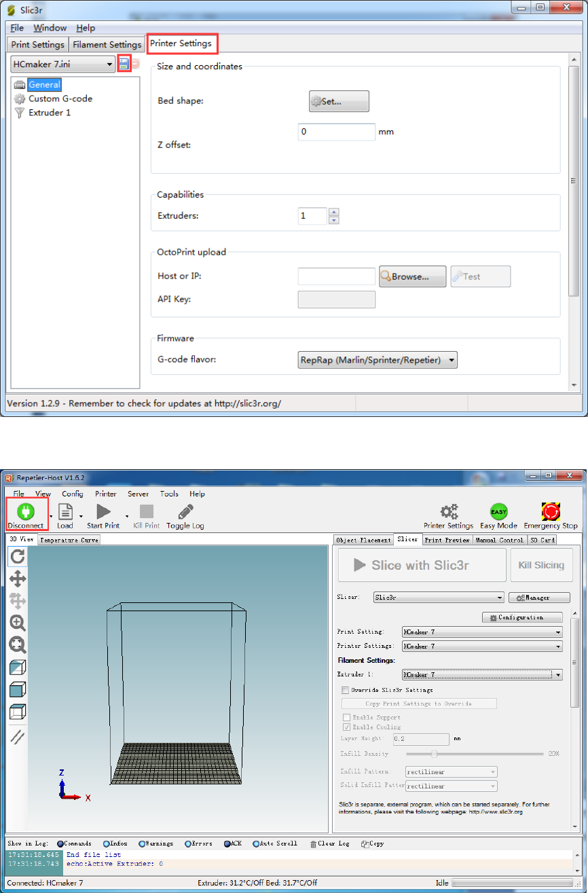The height and width of the screenshot is (893, 588).
Task: Open the Object Placement tab
Action: click(364, 540)
